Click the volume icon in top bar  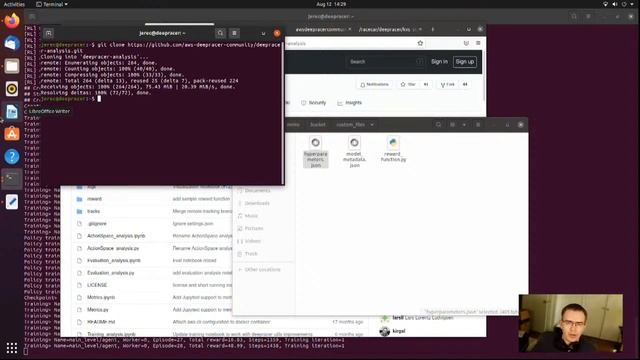tap(615, 4)
